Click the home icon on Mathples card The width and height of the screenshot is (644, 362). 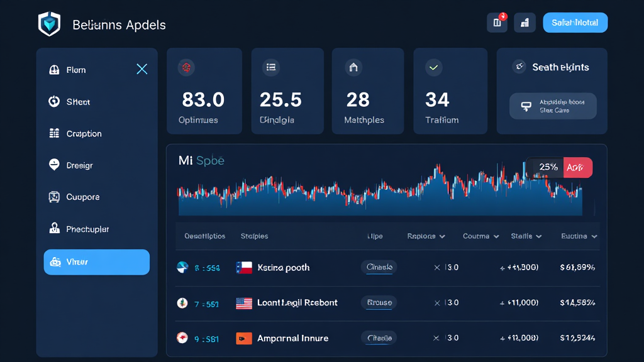353,67
